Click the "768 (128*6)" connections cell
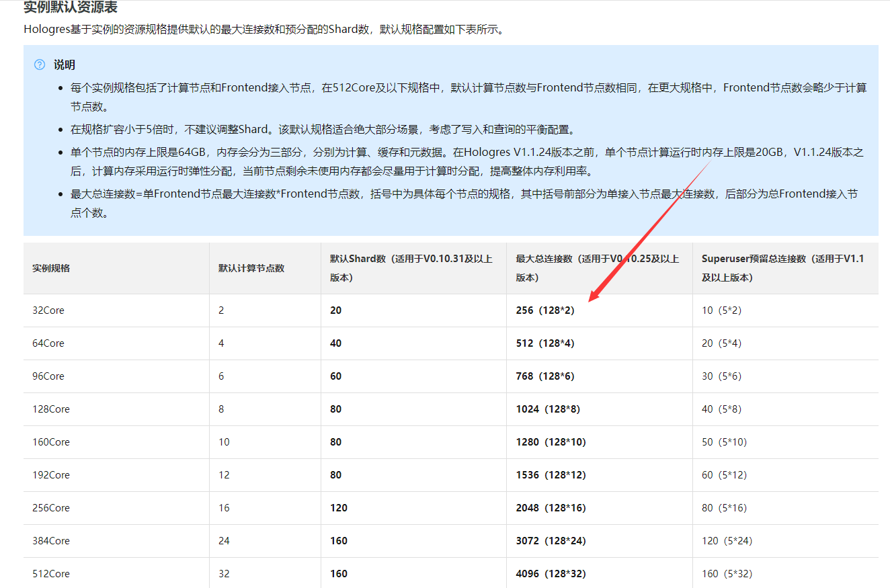890x588 pixels. 545,376
